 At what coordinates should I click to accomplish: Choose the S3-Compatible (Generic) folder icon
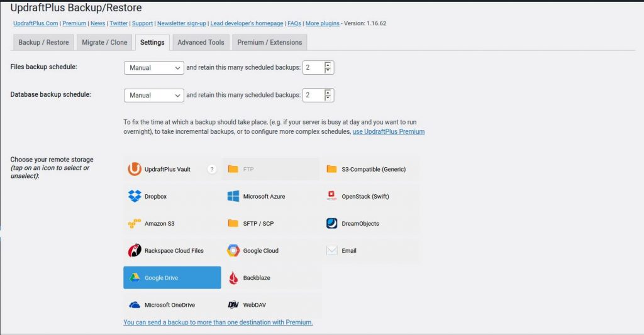pos(331,169)
